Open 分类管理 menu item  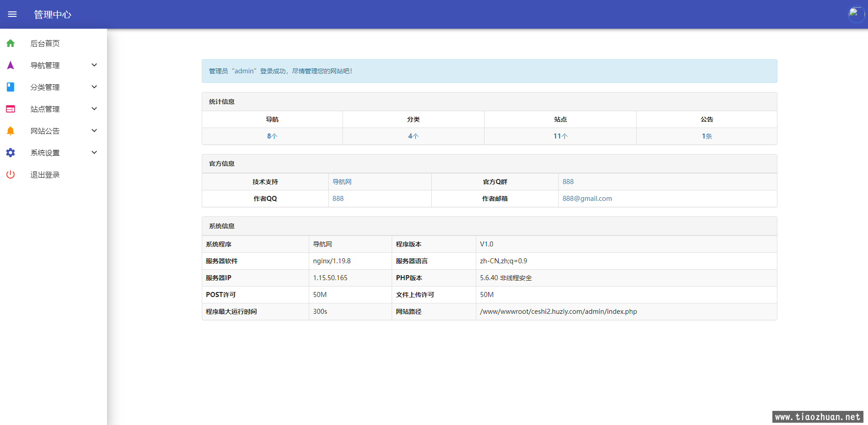[53, 87]
